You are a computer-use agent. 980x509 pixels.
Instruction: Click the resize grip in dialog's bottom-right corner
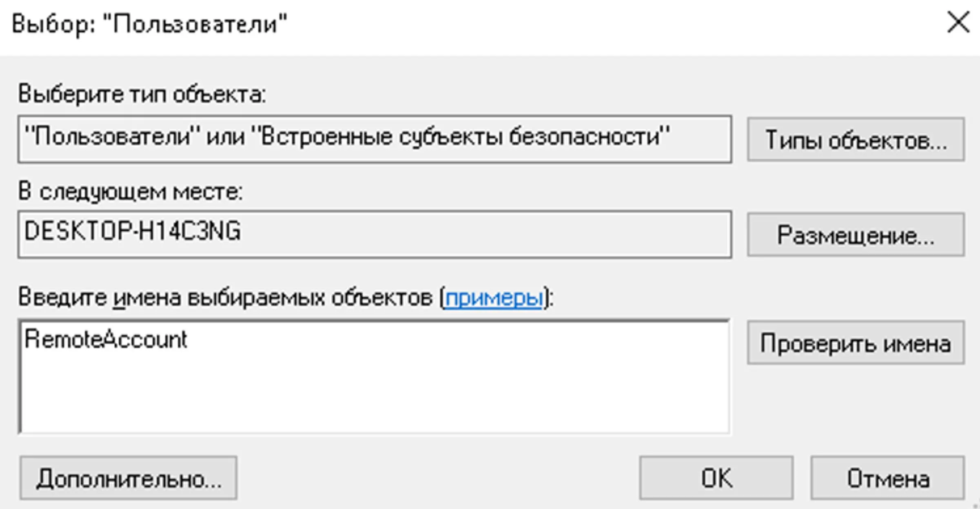pyautogui.click(x=975, y=505)
